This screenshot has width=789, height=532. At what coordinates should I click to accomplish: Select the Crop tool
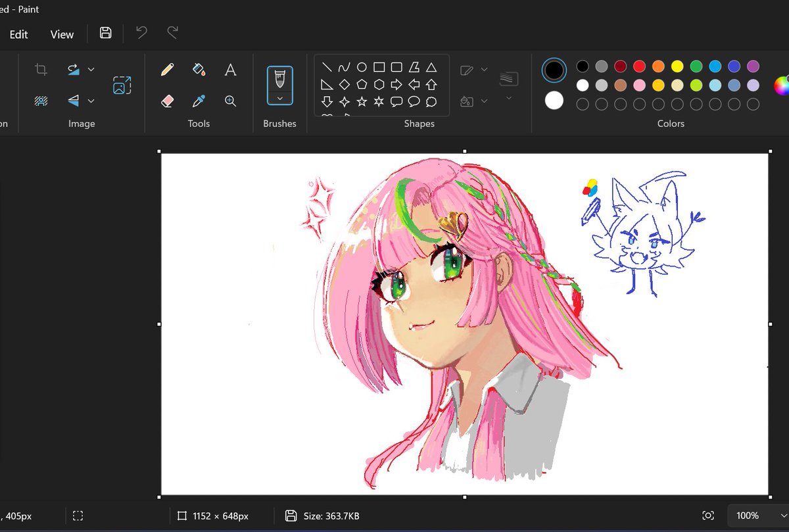tap(41, 70)
